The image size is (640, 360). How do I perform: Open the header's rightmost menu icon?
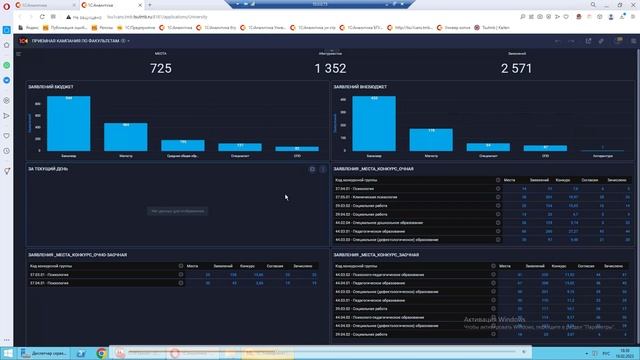point(633,41)
